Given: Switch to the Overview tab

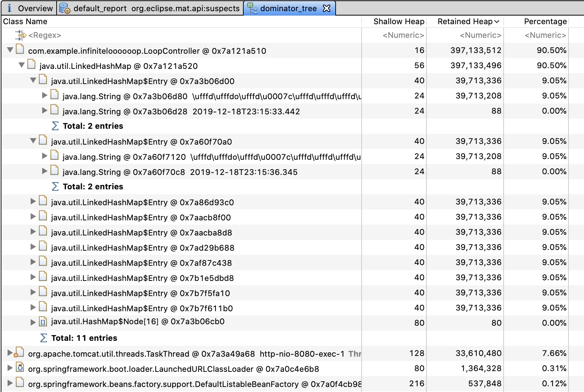Looking at the screenshot, I should [x=29, y=8].
